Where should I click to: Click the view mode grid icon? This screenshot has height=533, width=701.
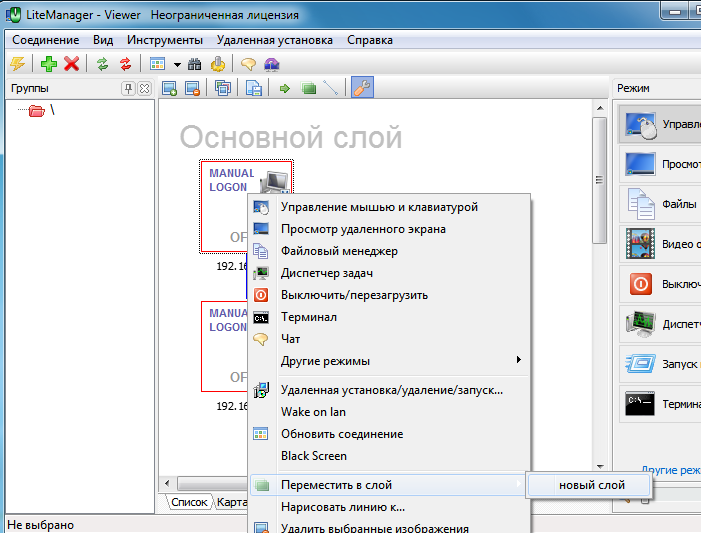tap(157, 64)
